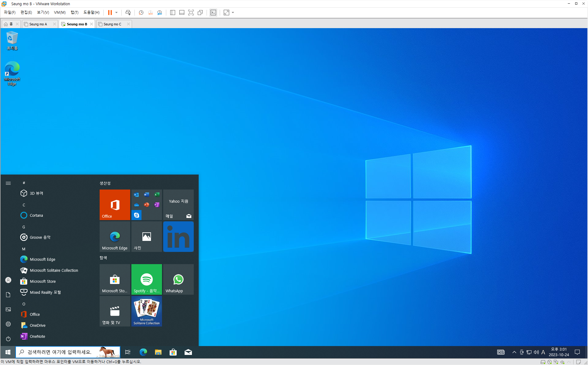This screenshot has height=365, width=588.
Task: Open the Spotify tile
Action: point(146,279)
